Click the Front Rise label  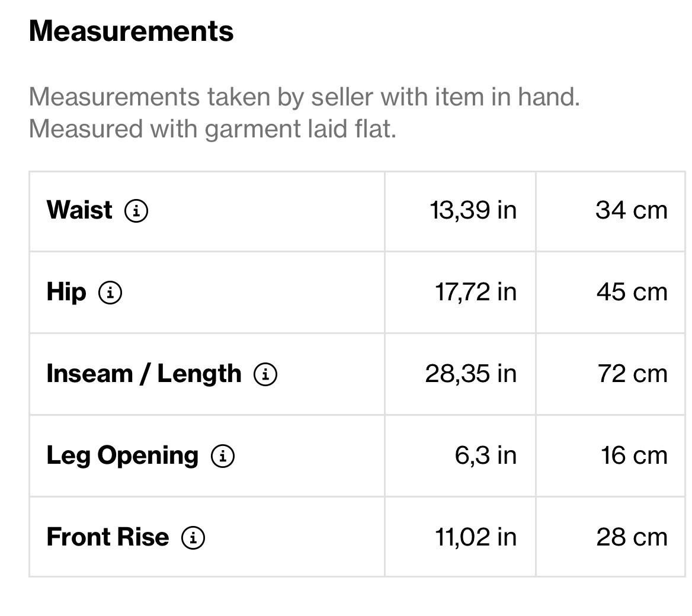click(x=108, y=537)
